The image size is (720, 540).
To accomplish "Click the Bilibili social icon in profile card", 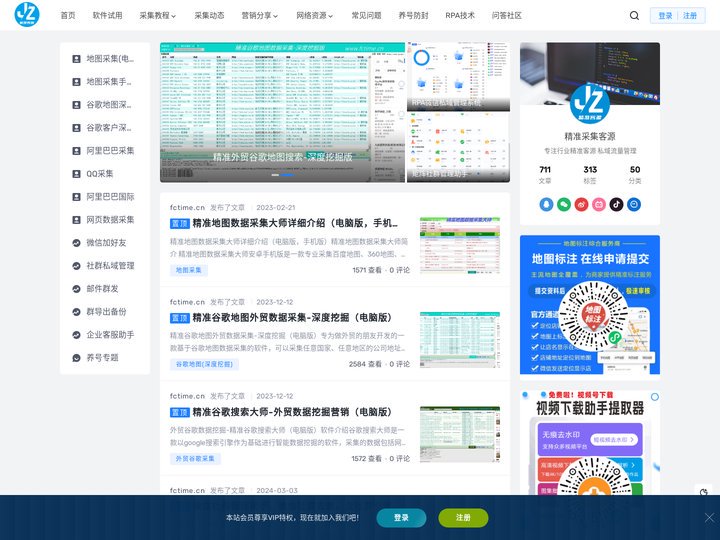I will [x=599, y=204].
